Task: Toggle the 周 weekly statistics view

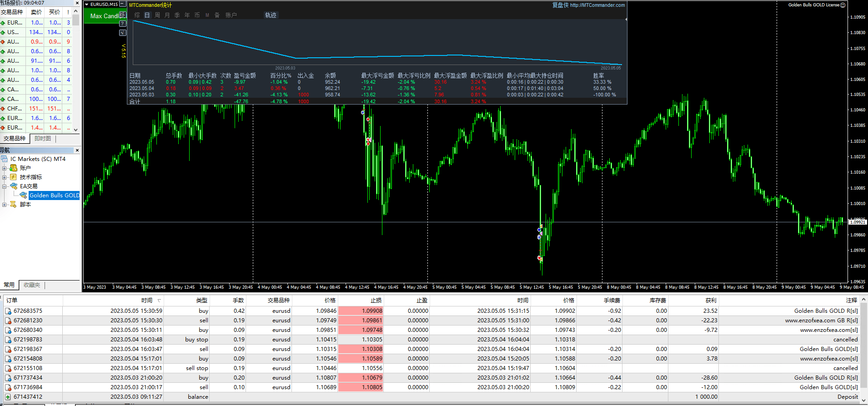Action: tap(157, 15)
